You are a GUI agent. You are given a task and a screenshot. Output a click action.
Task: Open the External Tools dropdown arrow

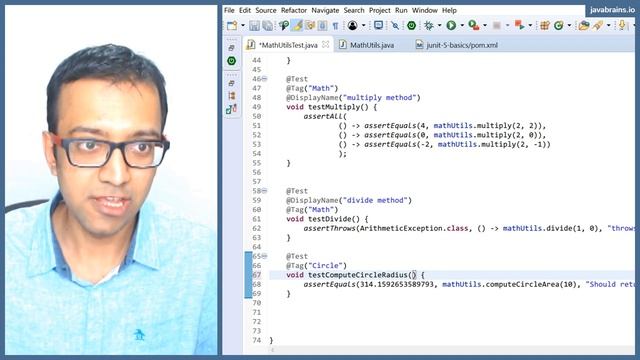point(530,26)
